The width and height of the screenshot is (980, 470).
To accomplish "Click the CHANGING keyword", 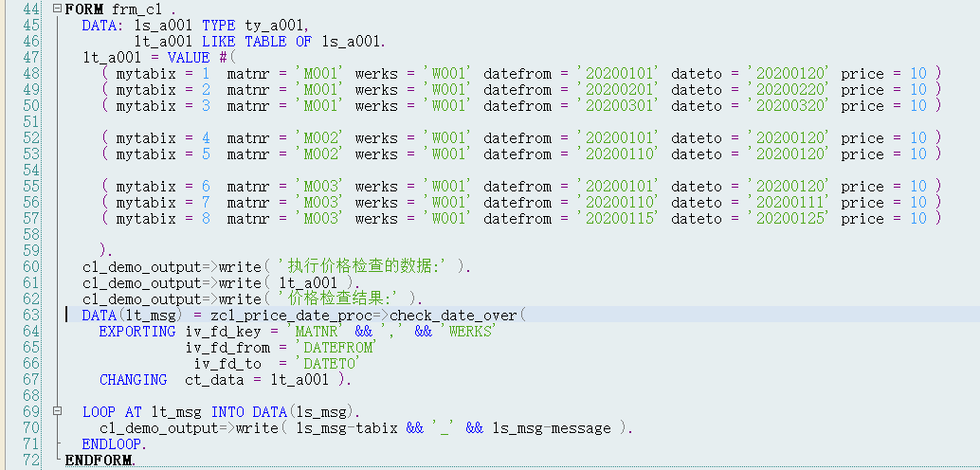I will pos(133,380).
